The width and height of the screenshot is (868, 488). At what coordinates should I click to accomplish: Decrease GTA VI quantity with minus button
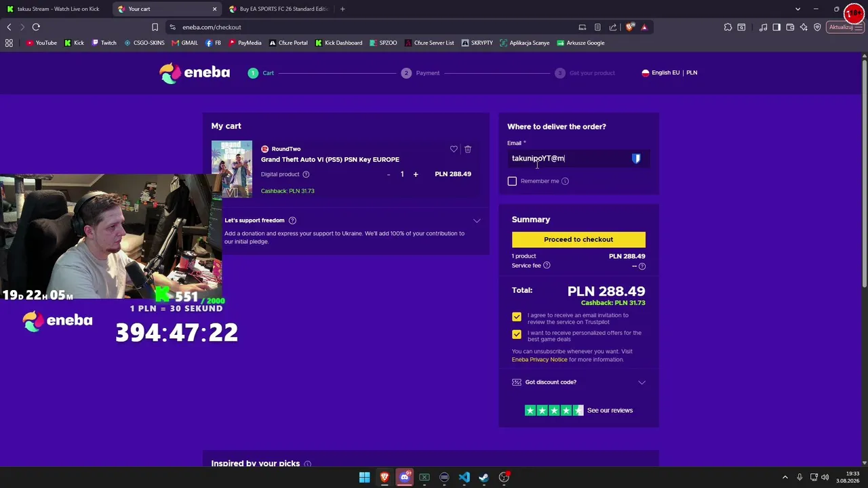pyautogui.click(x=389, y=174)
